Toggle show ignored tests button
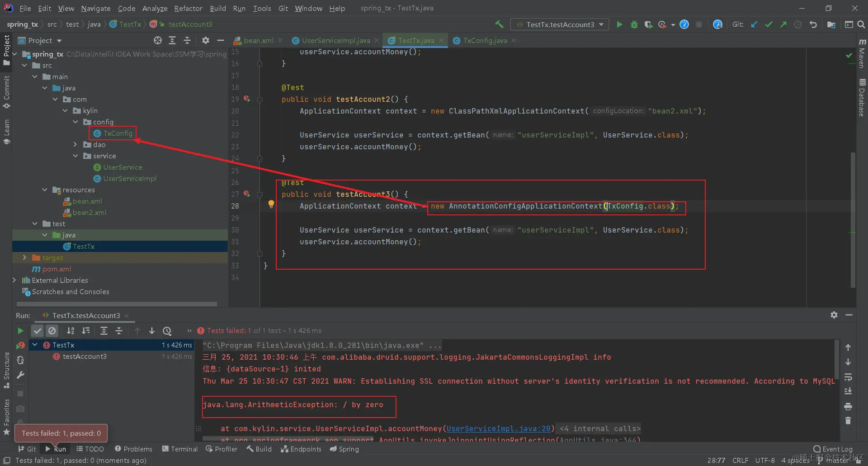This screenshot has width=868, height=466. pyautogui.click(x=52, y=331)
